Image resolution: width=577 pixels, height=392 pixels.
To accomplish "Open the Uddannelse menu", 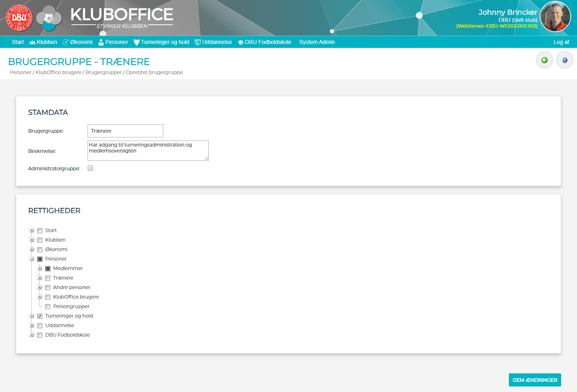I will 217,42.
